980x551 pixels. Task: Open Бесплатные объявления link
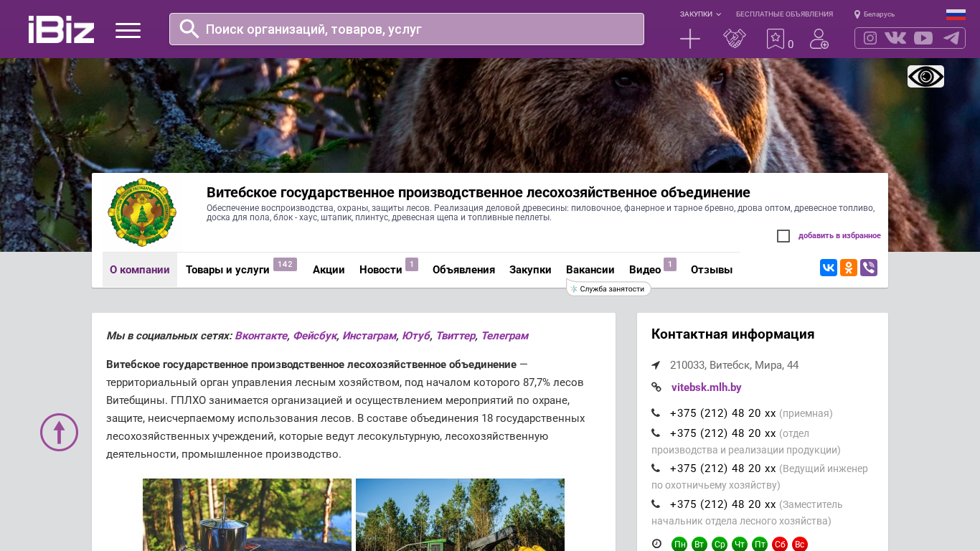point(784,14)
